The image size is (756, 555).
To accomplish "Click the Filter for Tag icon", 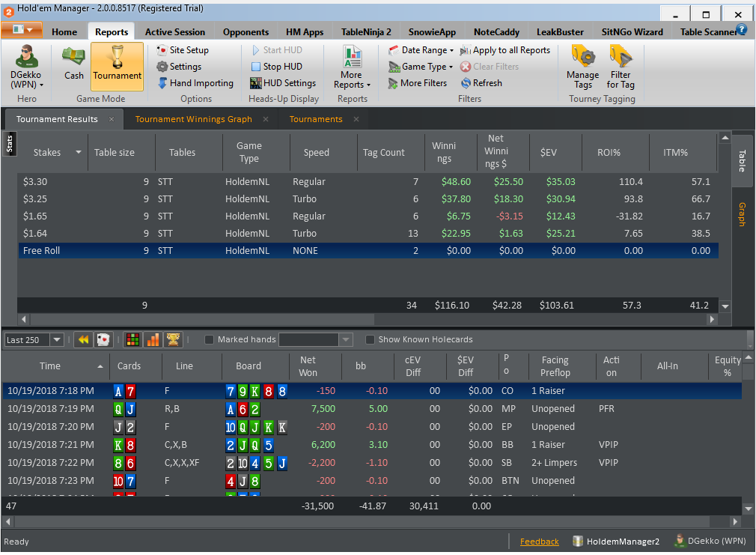I will tap(621, 67).
